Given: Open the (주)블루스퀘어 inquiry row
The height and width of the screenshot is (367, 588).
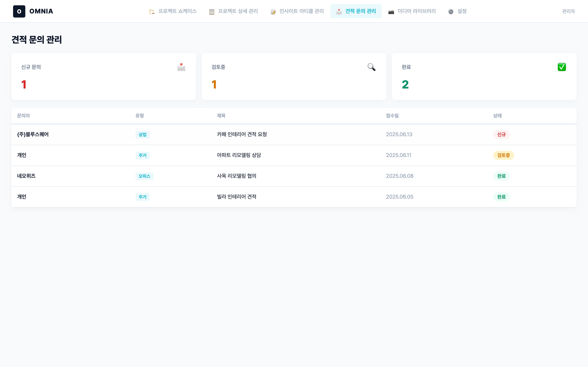Looking at the screenshot, I should [33, 134].
